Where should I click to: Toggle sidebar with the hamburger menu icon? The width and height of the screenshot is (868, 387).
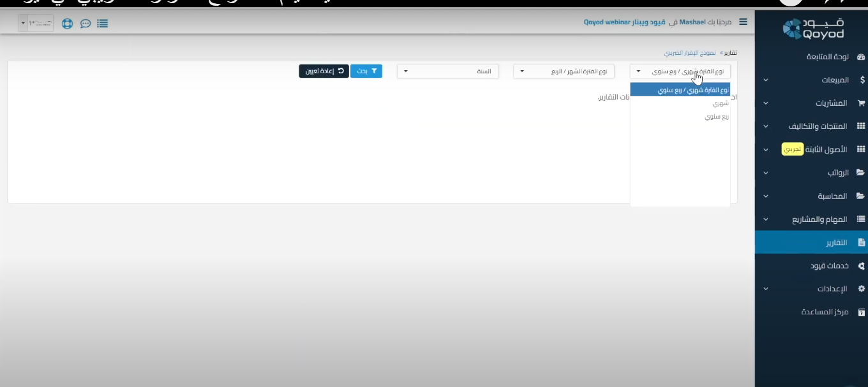click(743, 22)
